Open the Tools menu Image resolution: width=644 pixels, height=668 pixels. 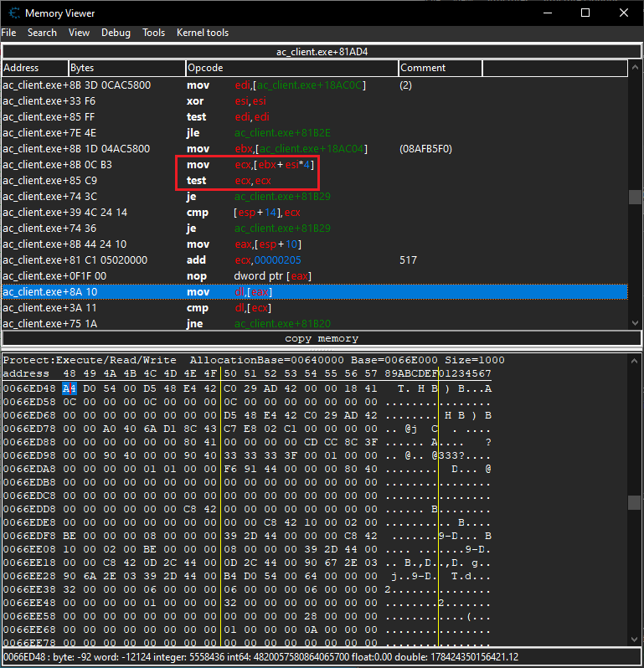[x=153, y=33]
